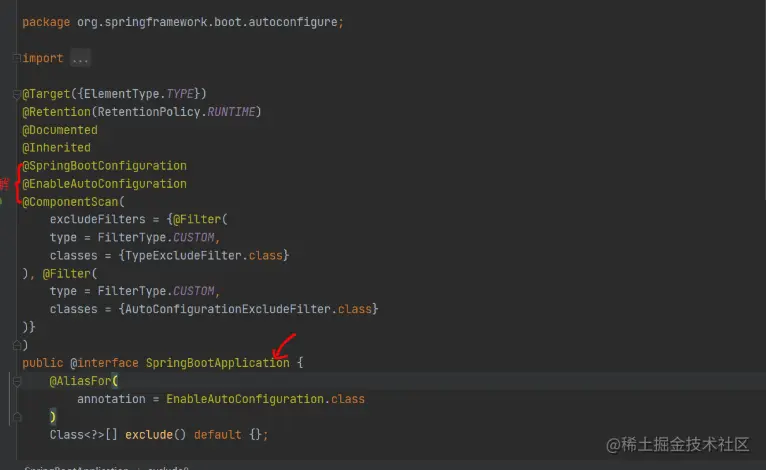766x470 pixels.
Task: Expand the folded import ellipsis block
Action: click(x=80, y=59)
